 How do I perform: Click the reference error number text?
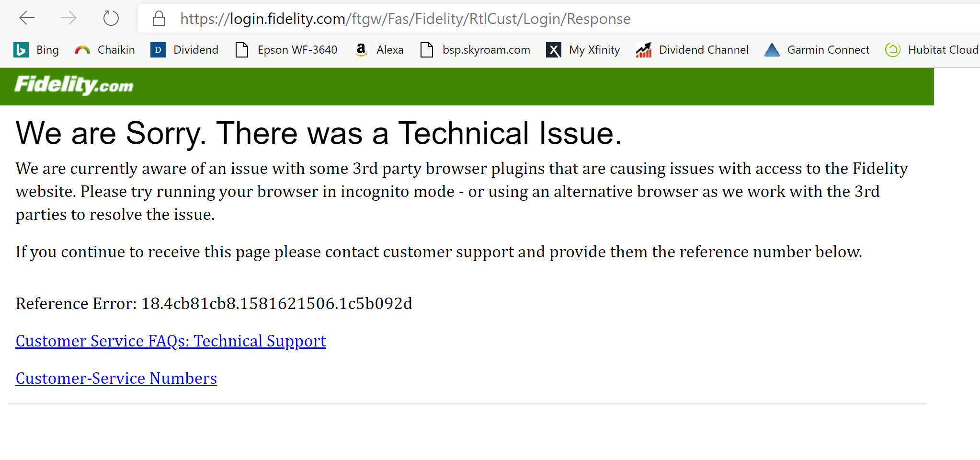coord(277,303)
